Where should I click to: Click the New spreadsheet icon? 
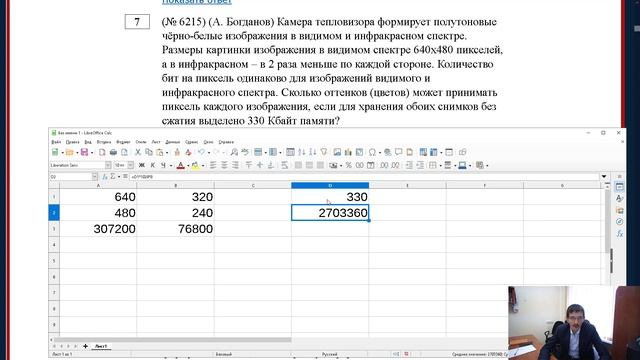click(x=55, y=152)
